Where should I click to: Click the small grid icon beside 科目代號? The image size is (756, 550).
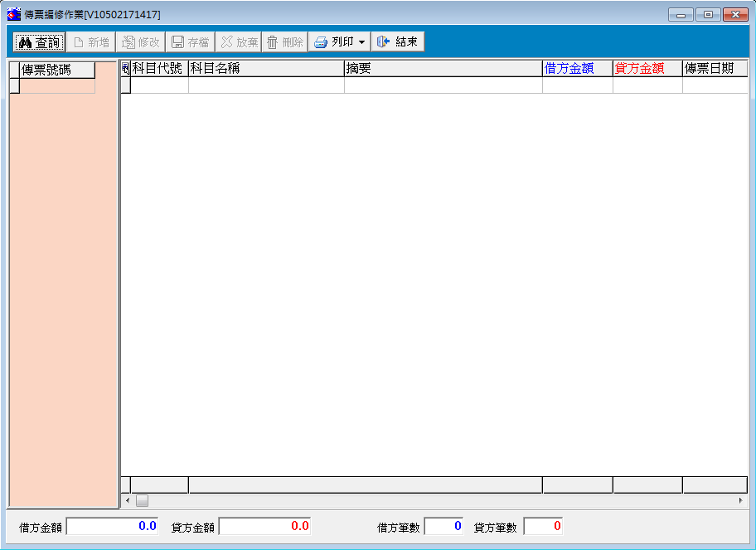pos(125,68)
